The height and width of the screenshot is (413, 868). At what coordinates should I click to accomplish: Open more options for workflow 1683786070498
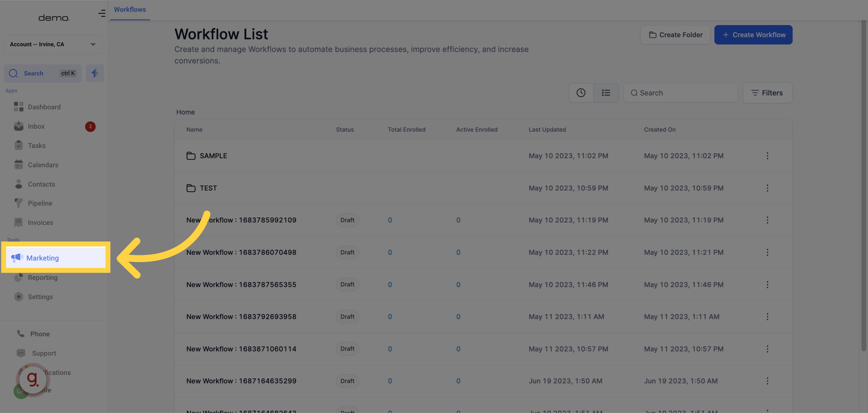[767, 252]
